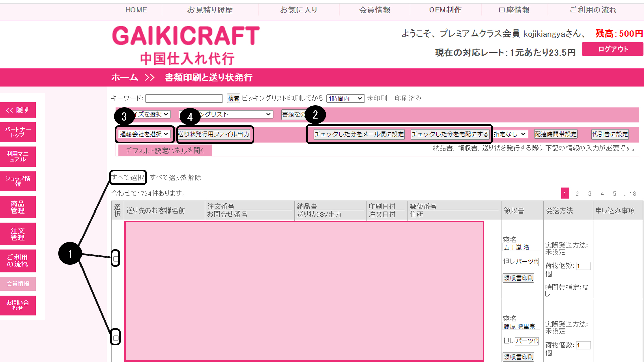Viewport: 644px width, 362px height.
Task: Open the お見積り履歴 menu item
Action: tap(210, 10)
